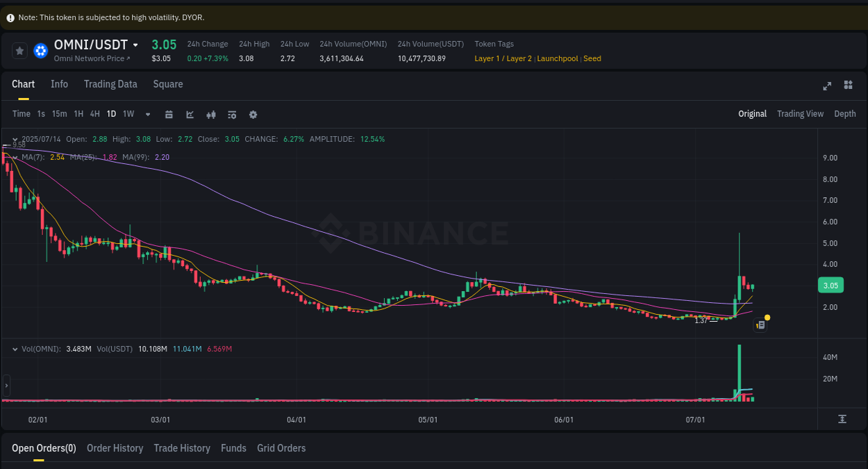Open the date range calendar icon

pyautogui.click(x=169, y=114)
